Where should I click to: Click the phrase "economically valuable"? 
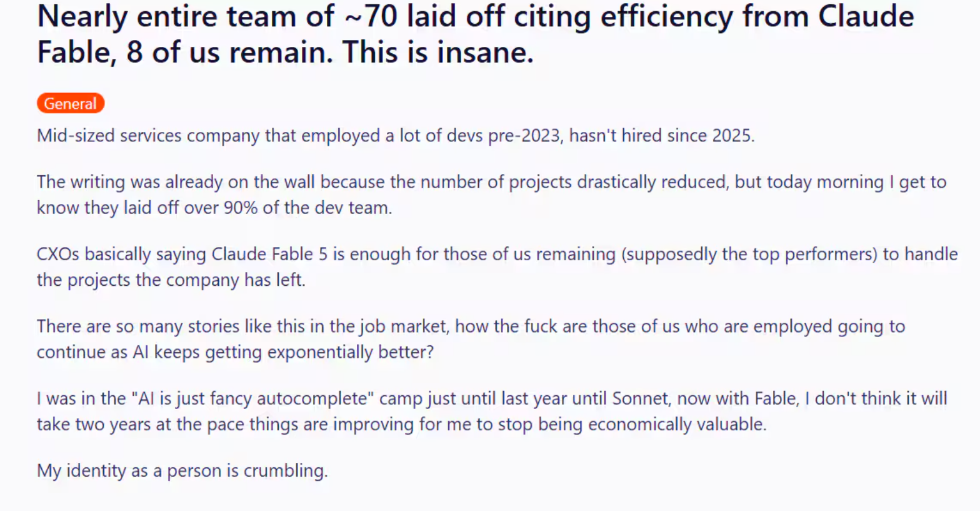[x=677, y=424]
